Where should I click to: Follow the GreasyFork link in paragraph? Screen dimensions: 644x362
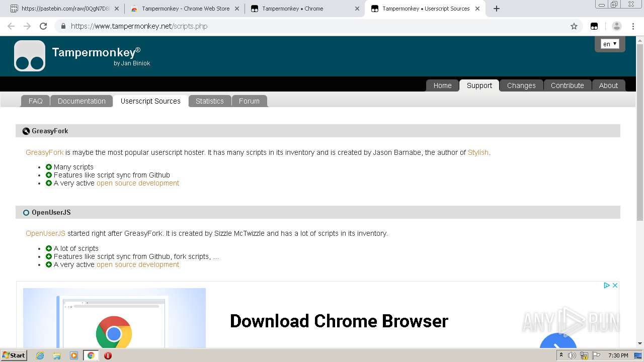pyautogui.click(x=45, y=152)
